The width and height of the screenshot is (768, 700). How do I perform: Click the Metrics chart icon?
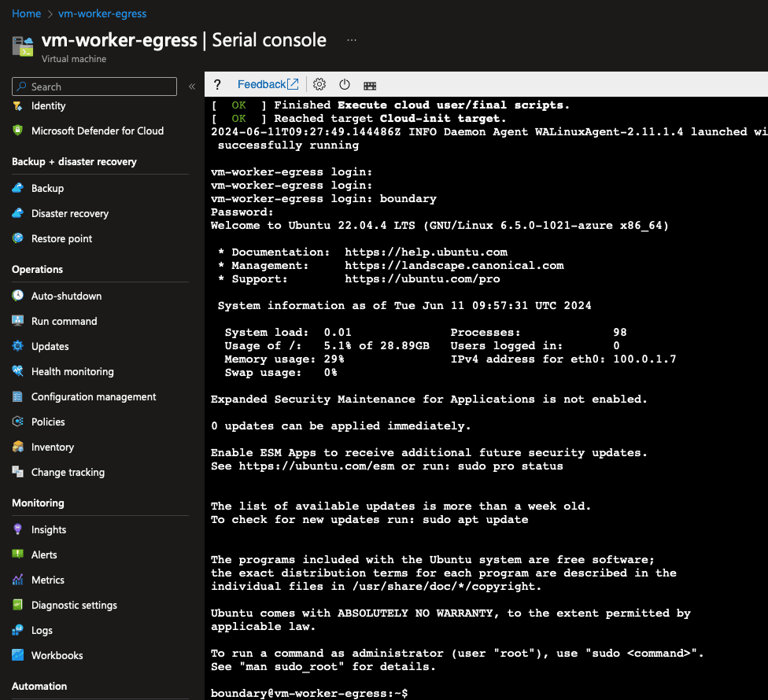click(x=18, y=580)
